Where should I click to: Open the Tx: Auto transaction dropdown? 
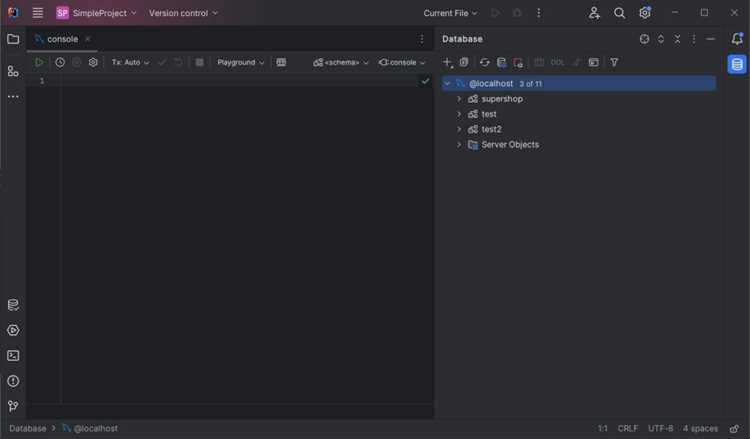[x=130, y=62]
